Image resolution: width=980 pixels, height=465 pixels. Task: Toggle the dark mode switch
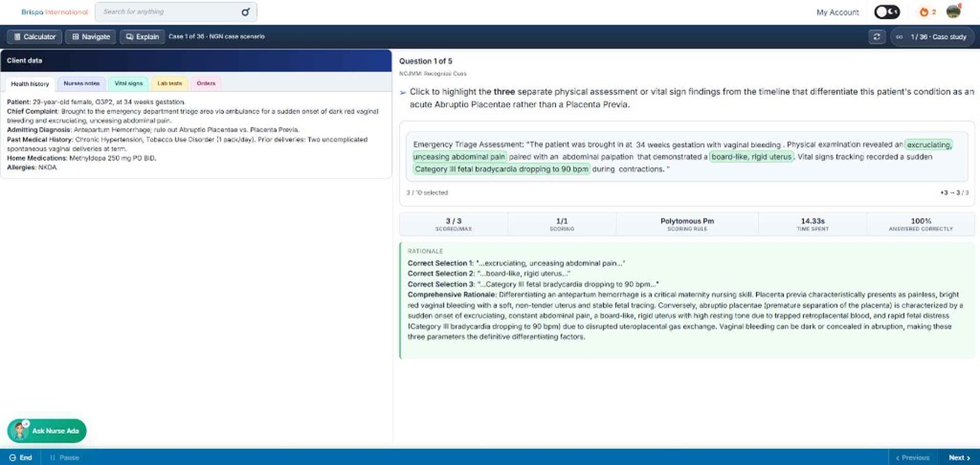(x=887, y=12)
